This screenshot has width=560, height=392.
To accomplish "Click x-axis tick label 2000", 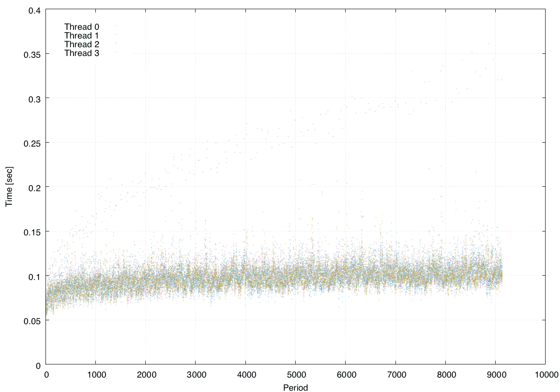I will (x=146, y=374).
